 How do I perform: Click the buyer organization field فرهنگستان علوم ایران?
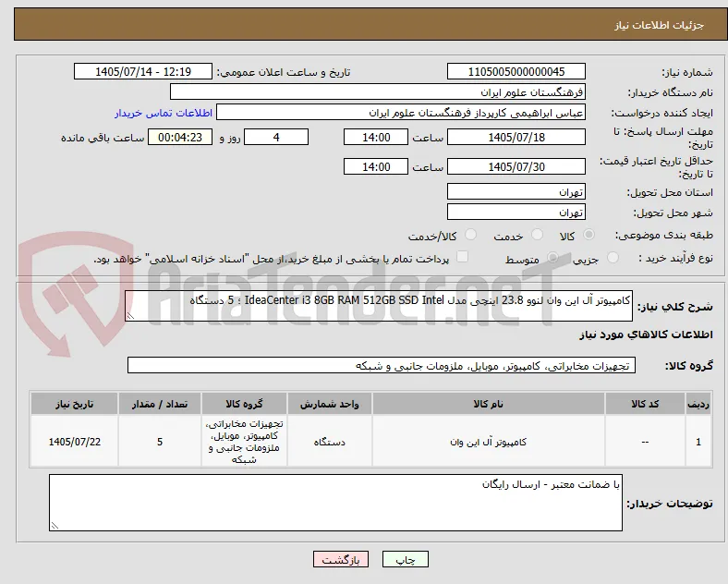[x=378, y=91]
